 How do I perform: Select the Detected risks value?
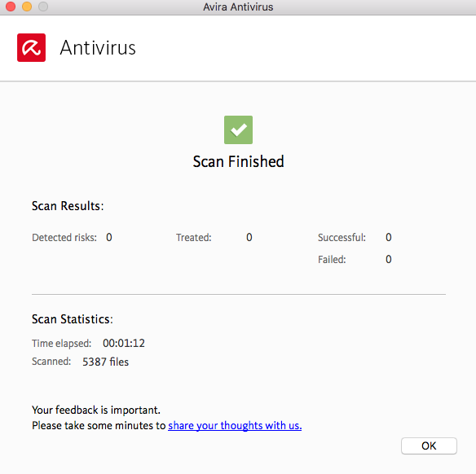point(109,237)
